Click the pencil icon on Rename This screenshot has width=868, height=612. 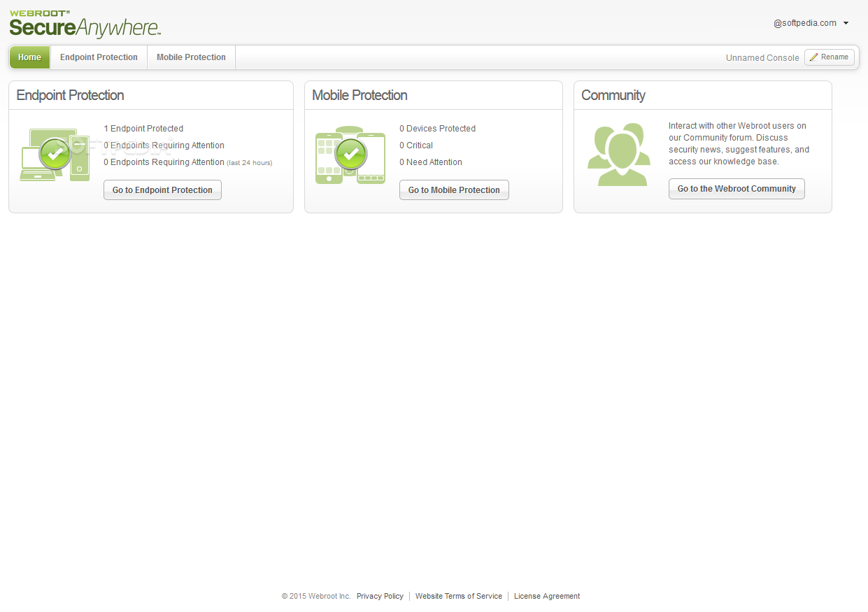[x=813, y=57]
